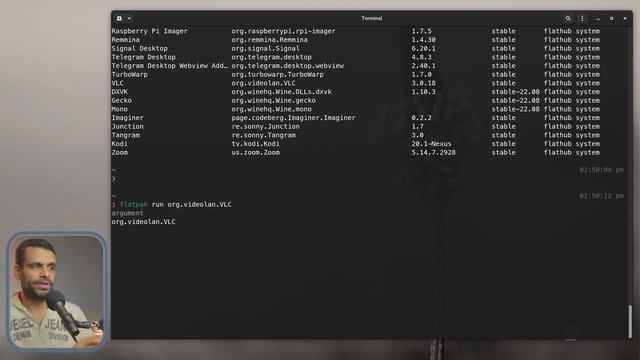The width and height of the screenshot is (640, 360).
Task: Maximize the Terminal window
Action: [611, 18]
